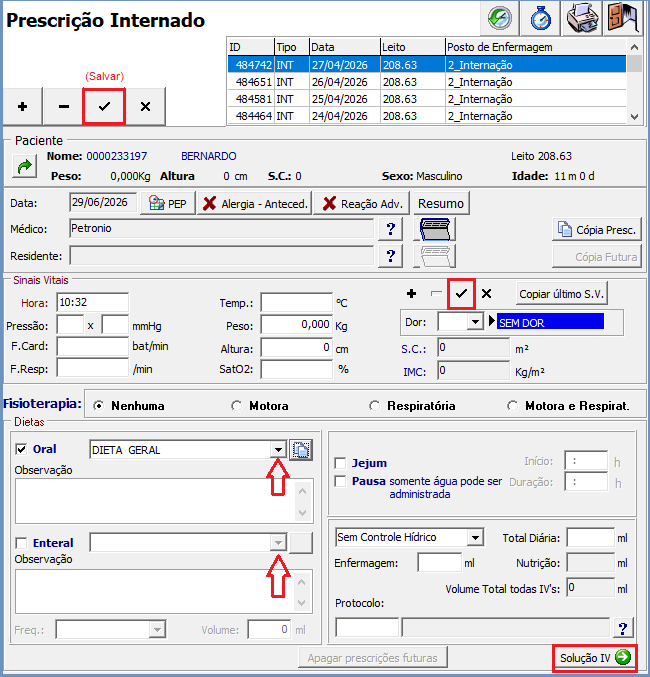Image resolution: width=650 pixels, height=677 pixels.
Task: Add a new prescription with the plus button
Action: click(22, 106)
